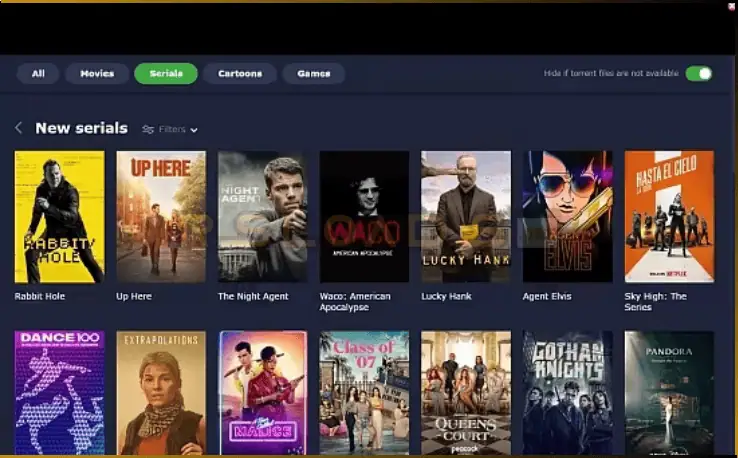Open the Rabbit Hole poster

(x=59, y=217)
